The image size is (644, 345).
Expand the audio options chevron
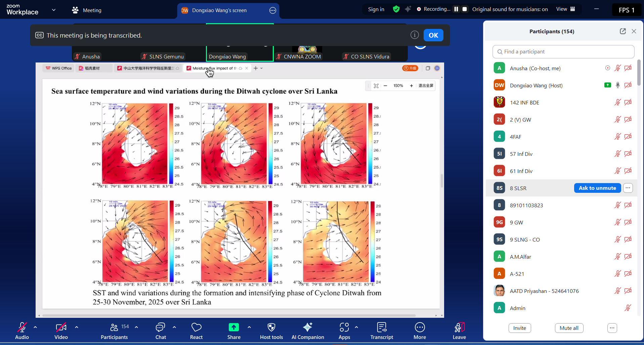(35, 328)
